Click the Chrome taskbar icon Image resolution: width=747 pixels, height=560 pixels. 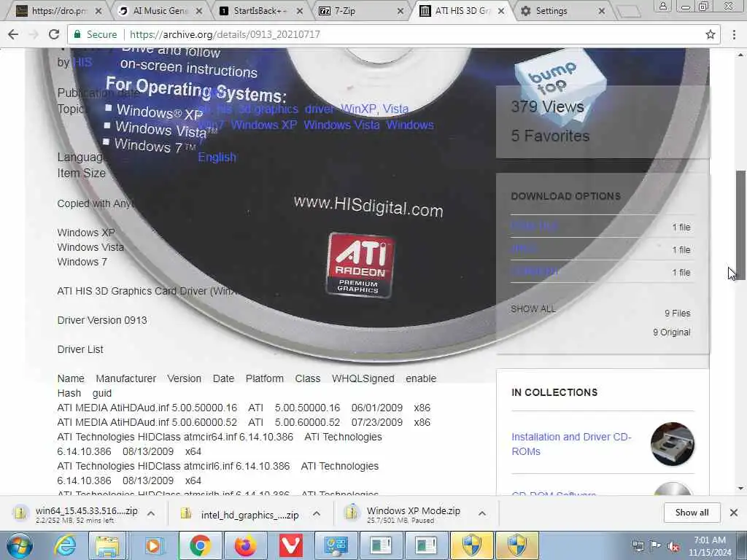point(200,545)
